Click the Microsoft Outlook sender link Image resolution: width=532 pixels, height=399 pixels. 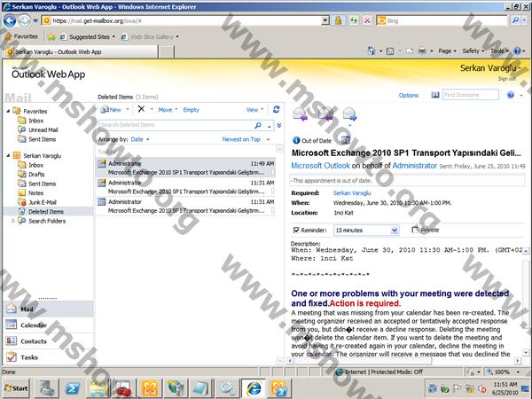(320, 166)
